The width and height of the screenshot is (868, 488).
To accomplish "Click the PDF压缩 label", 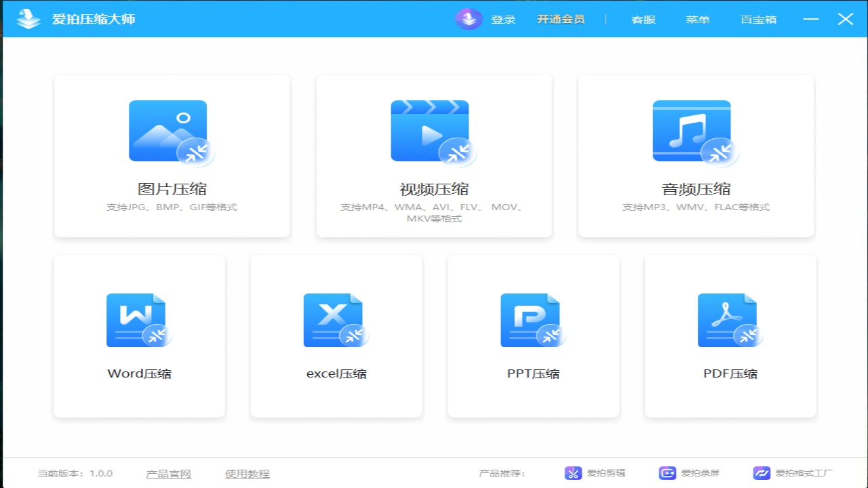I will tap(730, 373).
